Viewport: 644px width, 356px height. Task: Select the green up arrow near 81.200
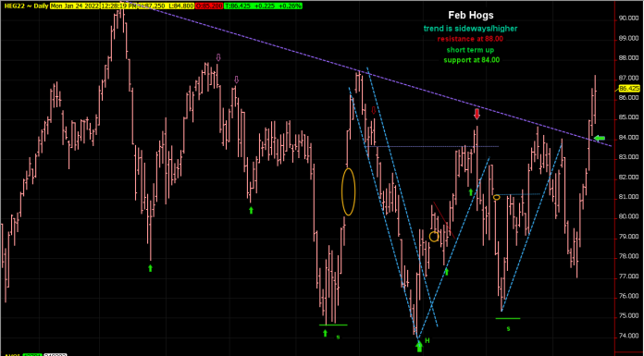471,192
